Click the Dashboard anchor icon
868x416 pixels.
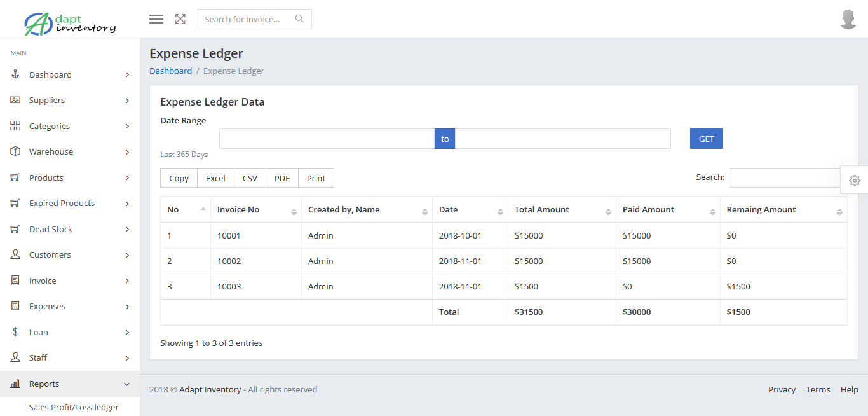[x=15, y=74]
